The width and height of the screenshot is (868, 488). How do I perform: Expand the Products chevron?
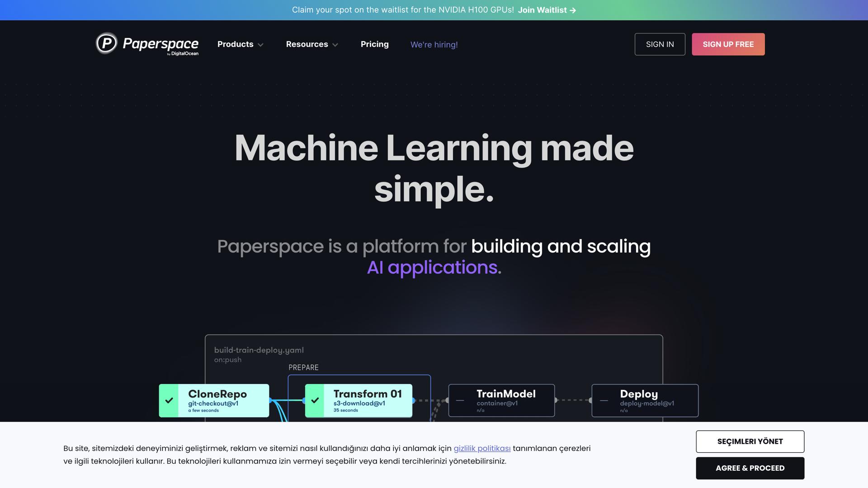260,45
